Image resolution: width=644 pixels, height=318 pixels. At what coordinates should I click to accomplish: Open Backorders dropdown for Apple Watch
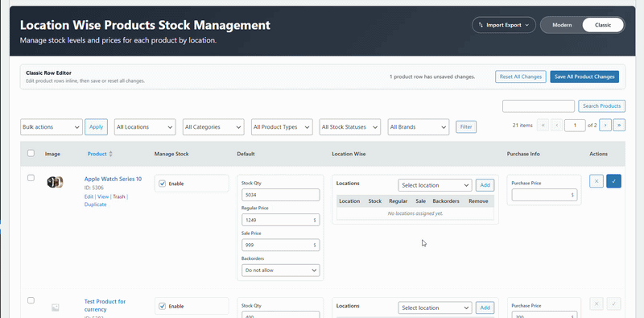tap(280, 271)
